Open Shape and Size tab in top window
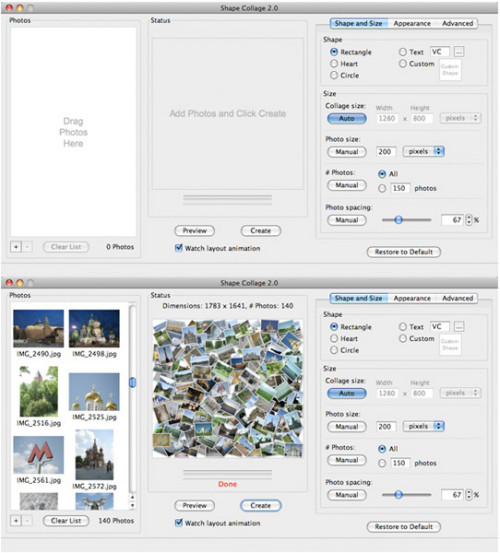The width and height of the screenshot is (500, 553). tap(359, 24)
